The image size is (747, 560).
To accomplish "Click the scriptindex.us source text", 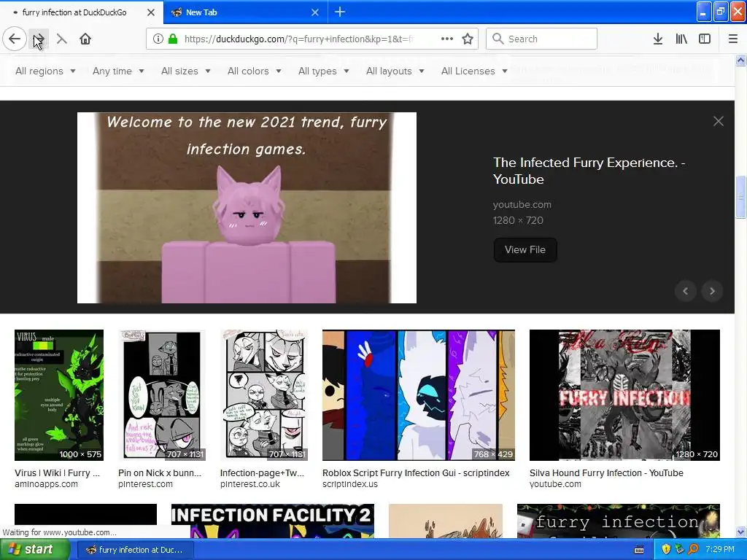I will point(350,484).
